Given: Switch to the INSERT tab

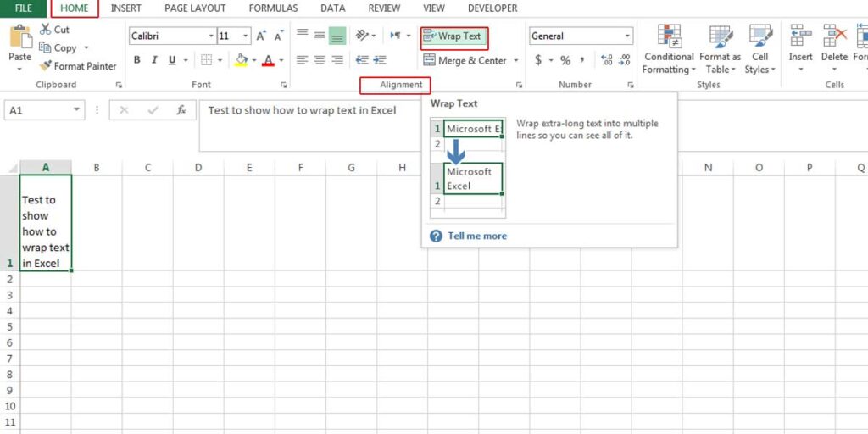Looking at the screenshot, I should 125,8.
